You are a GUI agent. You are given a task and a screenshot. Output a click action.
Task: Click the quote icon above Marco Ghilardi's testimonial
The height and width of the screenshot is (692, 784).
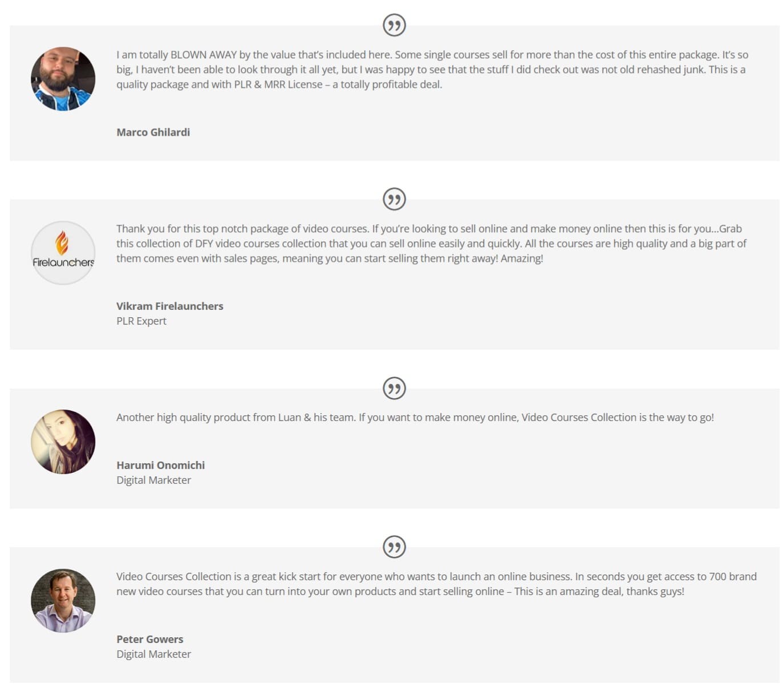point(394,25)
